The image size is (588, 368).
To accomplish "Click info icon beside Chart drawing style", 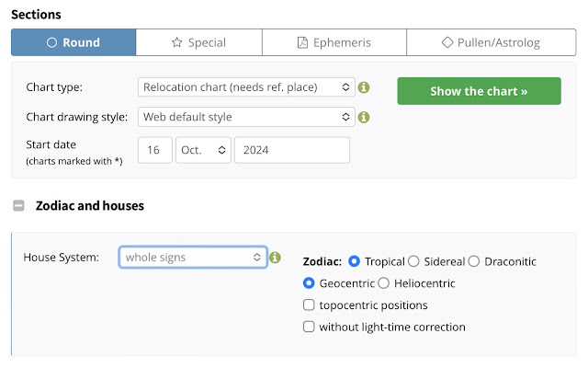I will [x=364, y=118].
